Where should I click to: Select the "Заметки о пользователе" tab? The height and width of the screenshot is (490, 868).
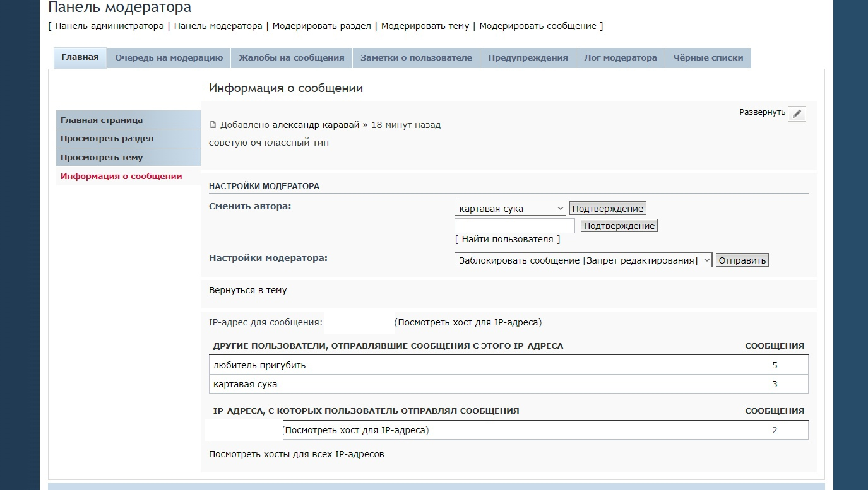(416, 57)
